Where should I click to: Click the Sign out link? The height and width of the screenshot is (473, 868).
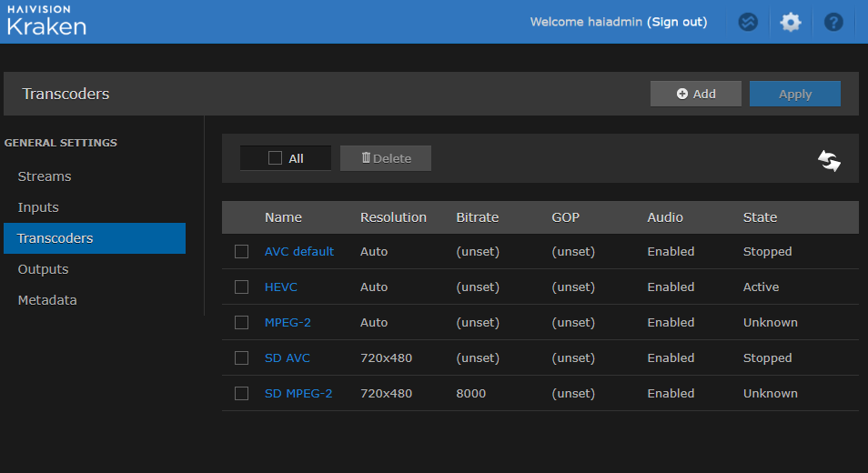(x=677, y=22)
